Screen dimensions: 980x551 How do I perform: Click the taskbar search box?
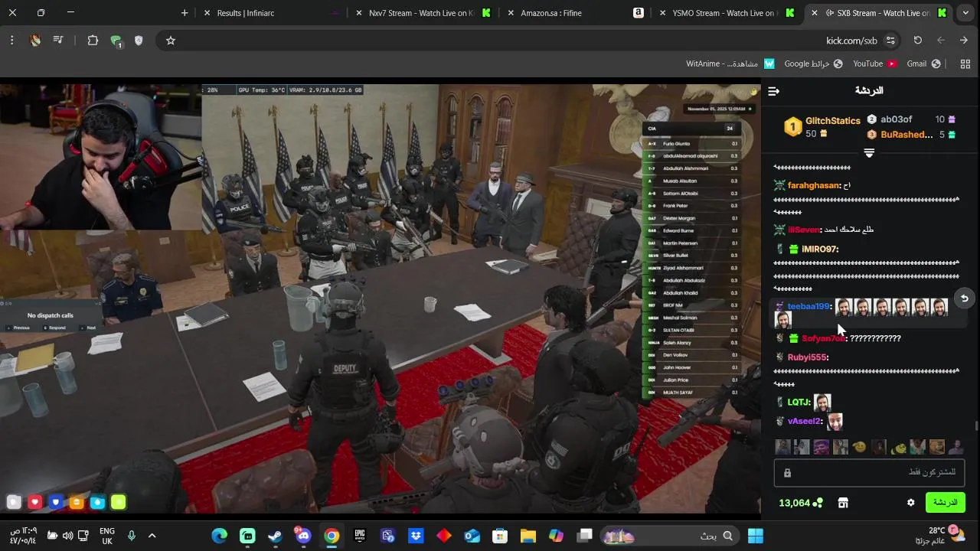(670, 536)
